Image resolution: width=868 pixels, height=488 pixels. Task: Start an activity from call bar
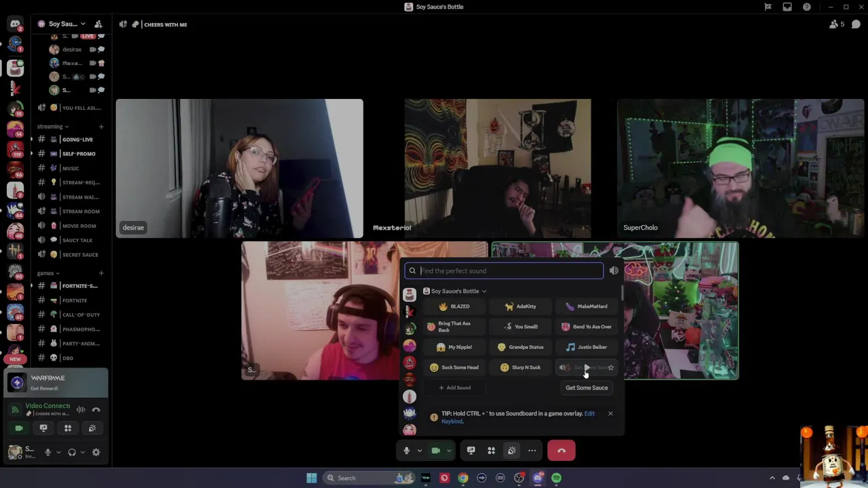click(492, 451)
